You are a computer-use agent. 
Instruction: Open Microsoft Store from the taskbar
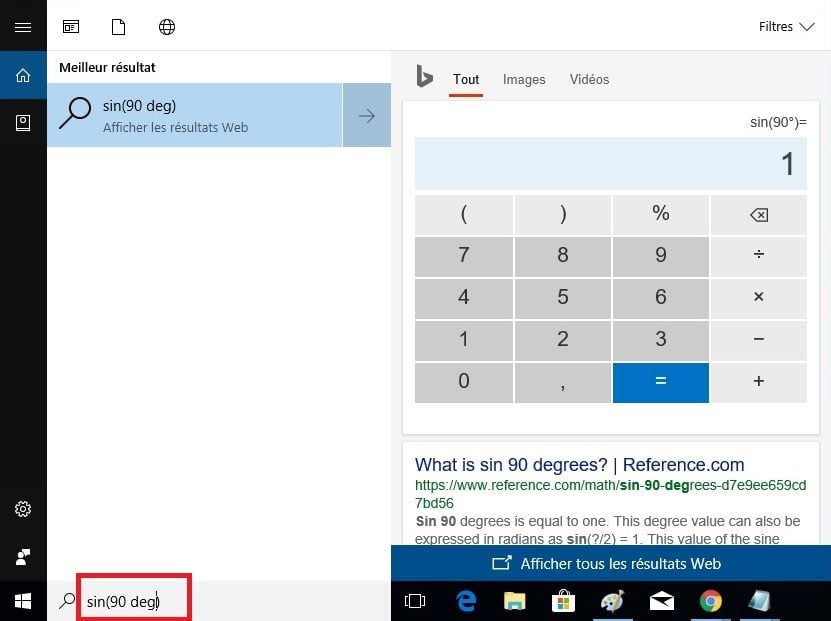click(x=563, y=601)
